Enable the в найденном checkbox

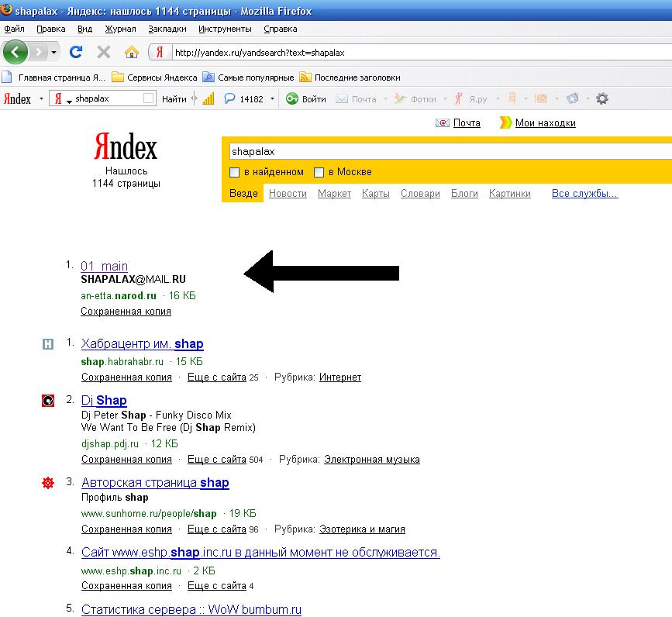(x=234, y=172)
